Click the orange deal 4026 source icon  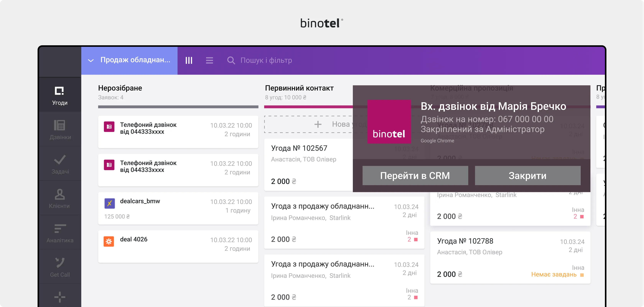[x=109, y=241]
